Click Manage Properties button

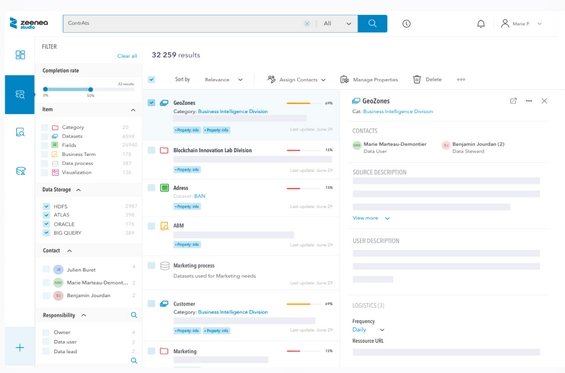tap(369, 80)
